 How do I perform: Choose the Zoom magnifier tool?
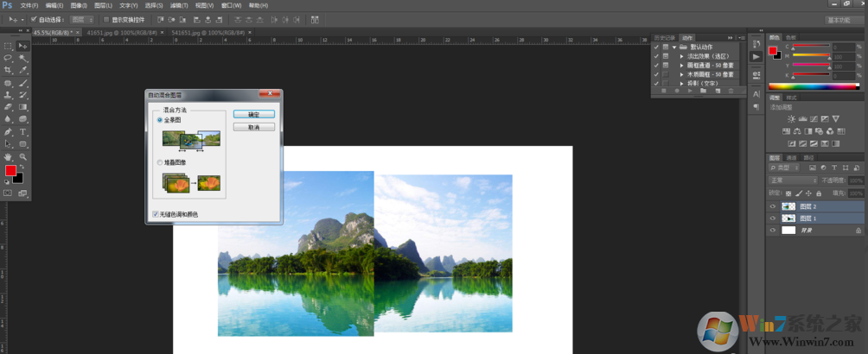tap(22, 157)
